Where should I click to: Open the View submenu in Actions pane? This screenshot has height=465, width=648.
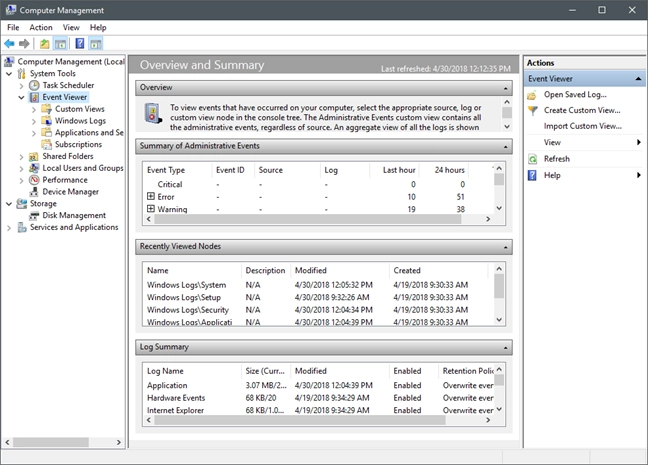click(x=584, y=142)
